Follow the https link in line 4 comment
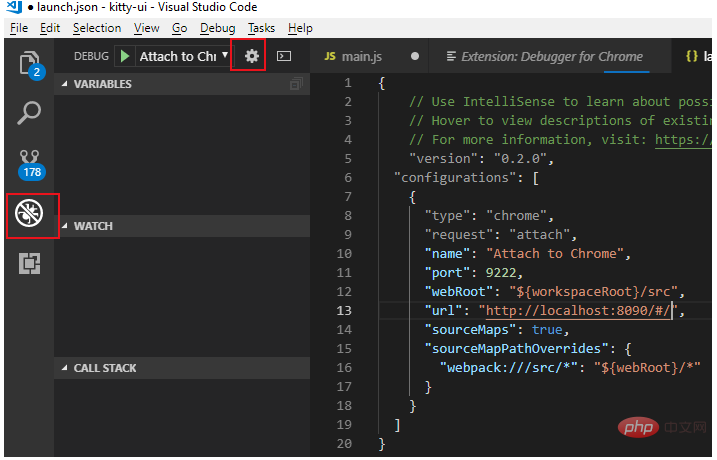The width and height of the screenshot is (717, 460). (x=684, y=140)
